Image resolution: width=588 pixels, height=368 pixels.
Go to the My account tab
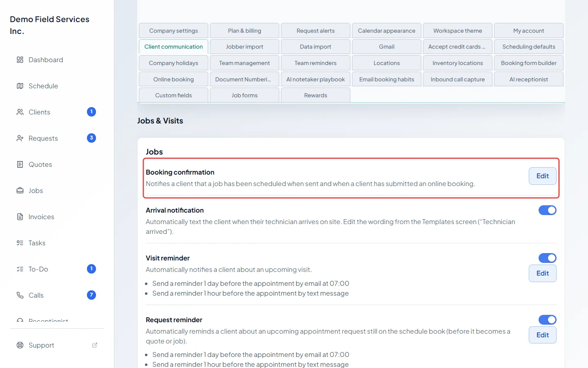pyautogui.click(x=529, y=31)
